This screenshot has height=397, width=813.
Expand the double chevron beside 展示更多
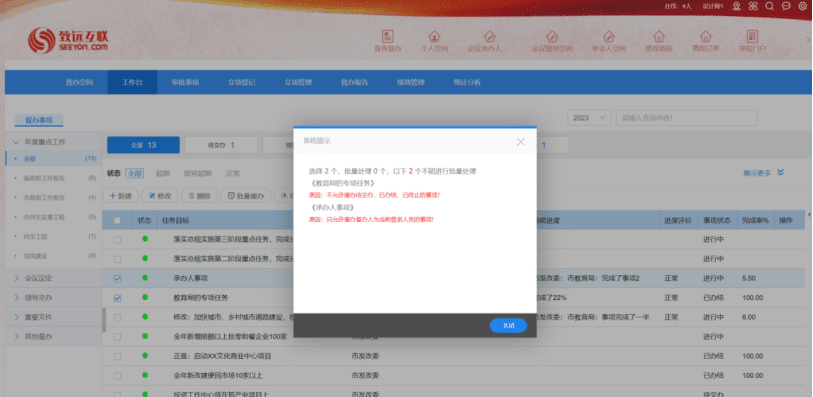tap(780, 173)
